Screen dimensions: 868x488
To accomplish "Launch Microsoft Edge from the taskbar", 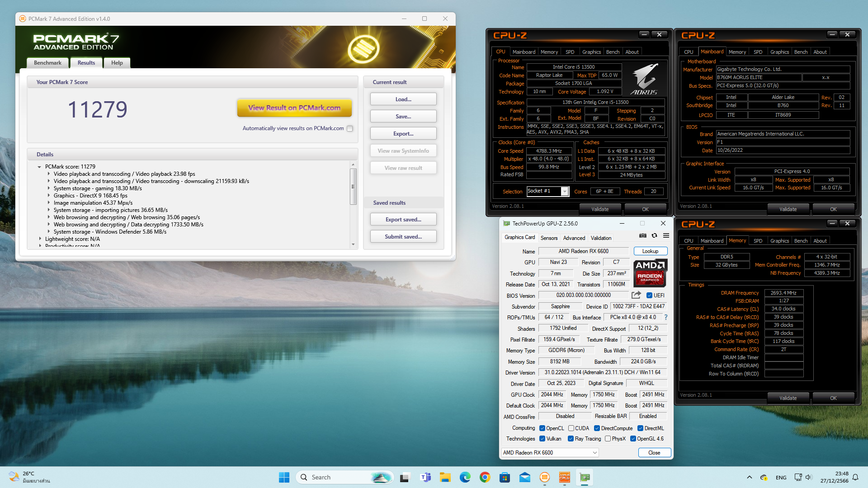I will [465, 477].
